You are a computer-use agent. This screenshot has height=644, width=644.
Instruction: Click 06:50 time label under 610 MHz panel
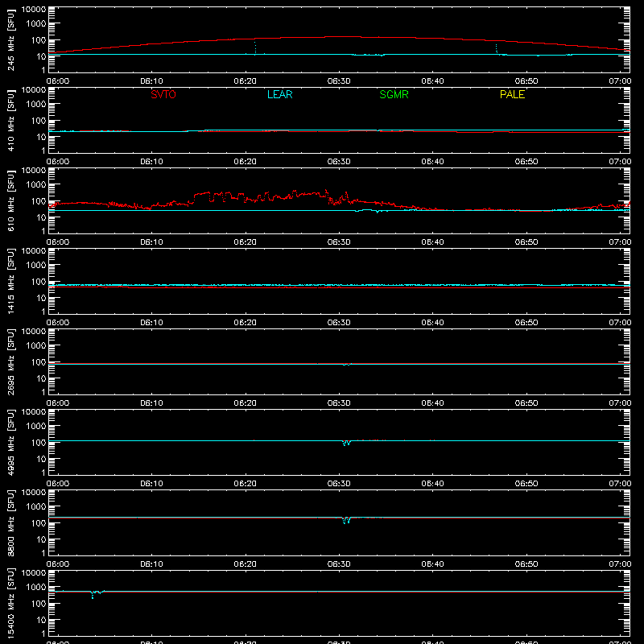pyautogui.click(x=526, y=242)
